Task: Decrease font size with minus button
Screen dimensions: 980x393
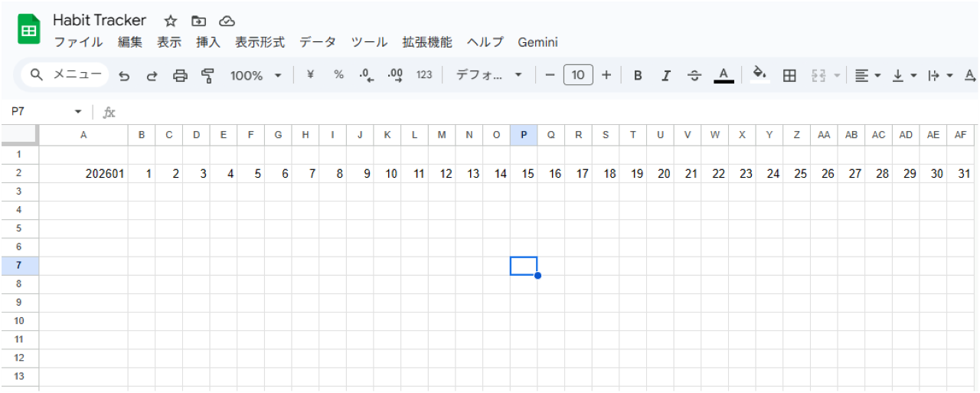Action: pos(550,75)
